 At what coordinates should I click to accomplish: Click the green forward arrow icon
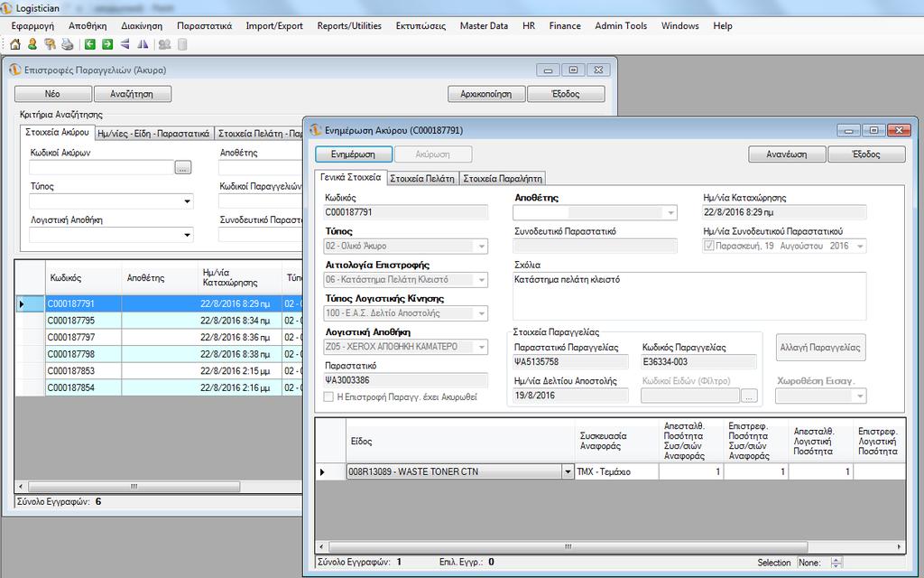click(107, 44)
